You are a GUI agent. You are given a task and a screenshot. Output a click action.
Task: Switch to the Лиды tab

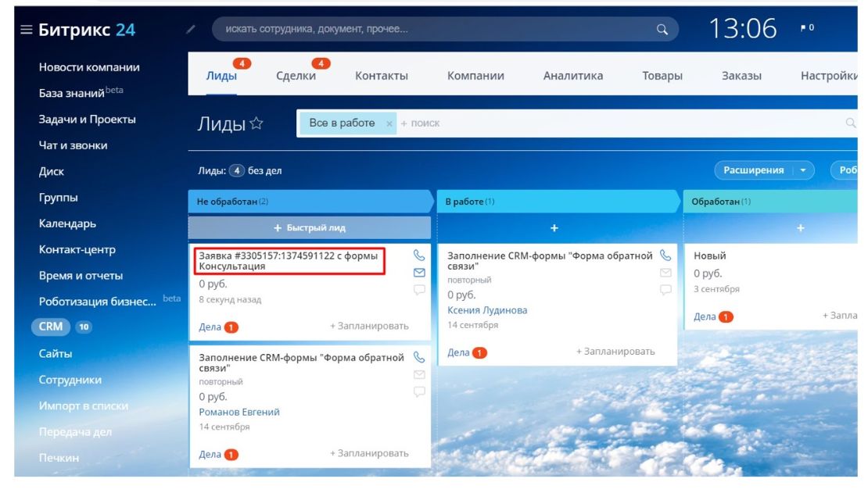click(221, 76)
